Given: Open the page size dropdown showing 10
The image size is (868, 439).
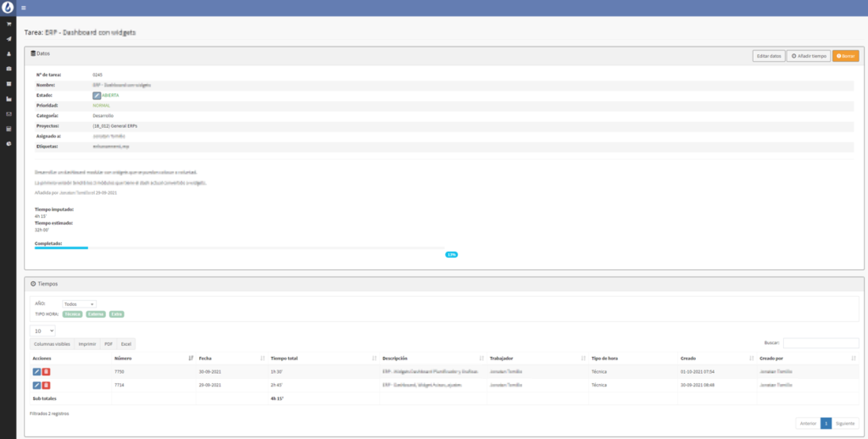Looking at the screenshot, I should 42,331.
